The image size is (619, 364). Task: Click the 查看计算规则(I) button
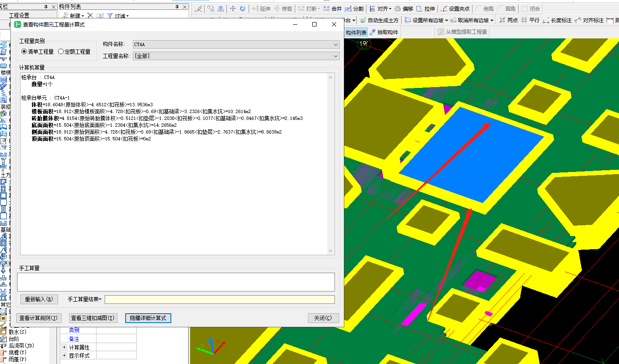(38, 318)
